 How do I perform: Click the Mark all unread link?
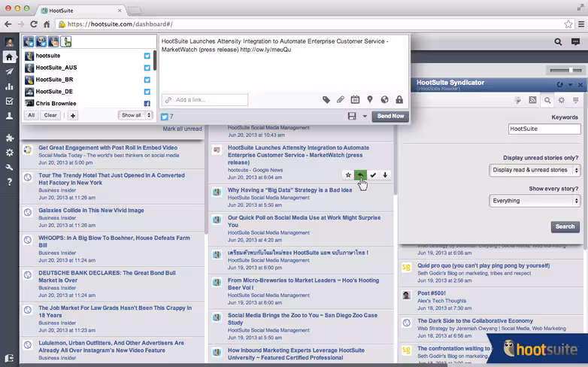click(x=182, y=129)
